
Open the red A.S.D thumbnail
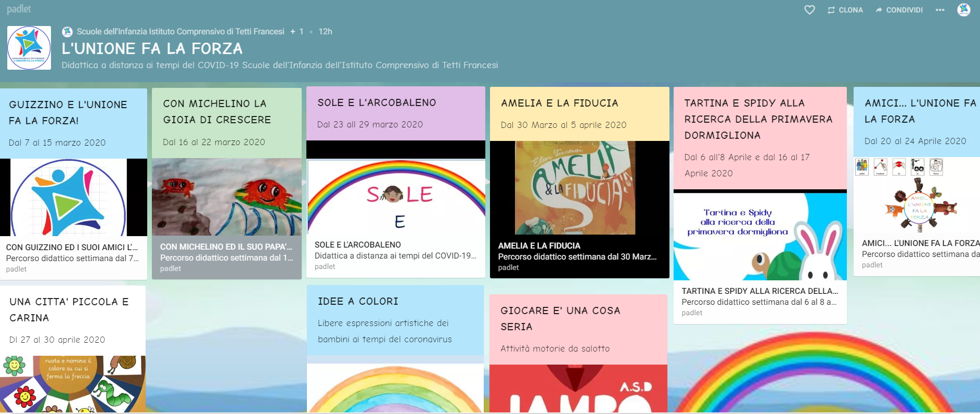pyautogui.click(x=578, y=389)
